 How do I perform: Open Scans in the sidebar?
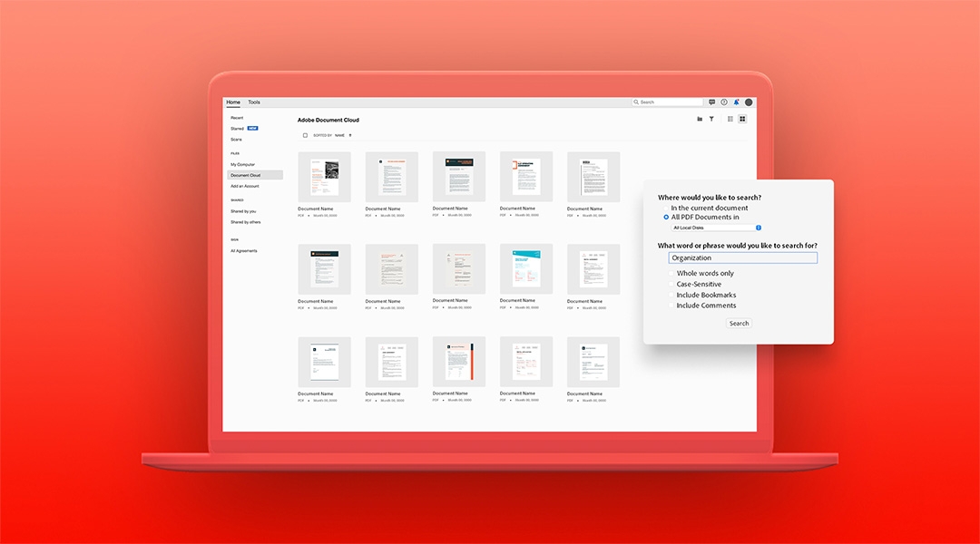coord(236,140)
